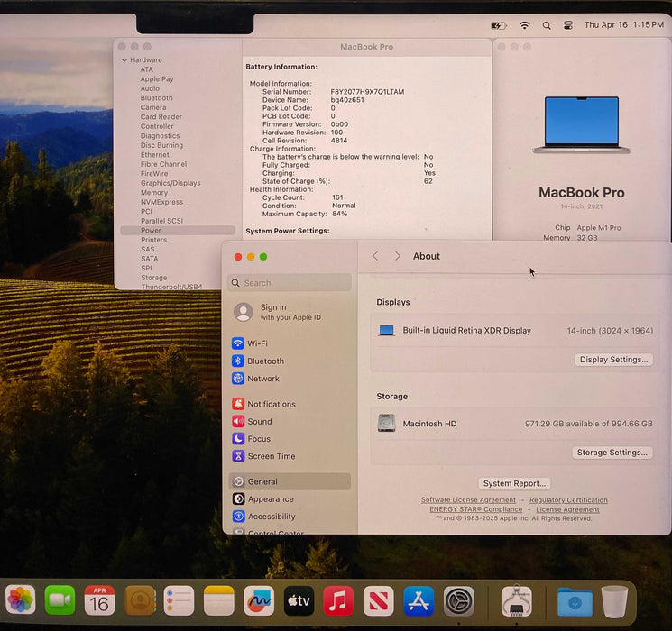Go forward with the right chevron in About
The width and height of the screenshot is (672, 631).
tap(397, 256)
